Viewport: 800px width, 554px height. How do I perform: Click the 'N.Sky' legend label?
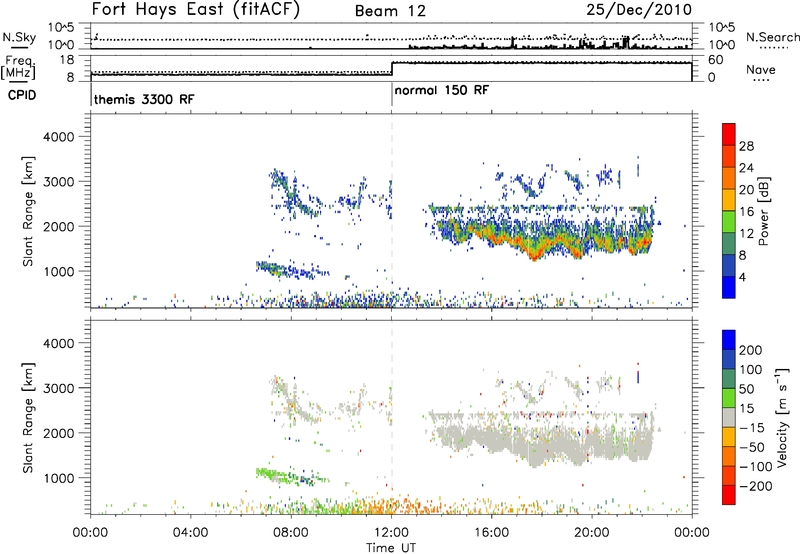(x=19, y=37)
